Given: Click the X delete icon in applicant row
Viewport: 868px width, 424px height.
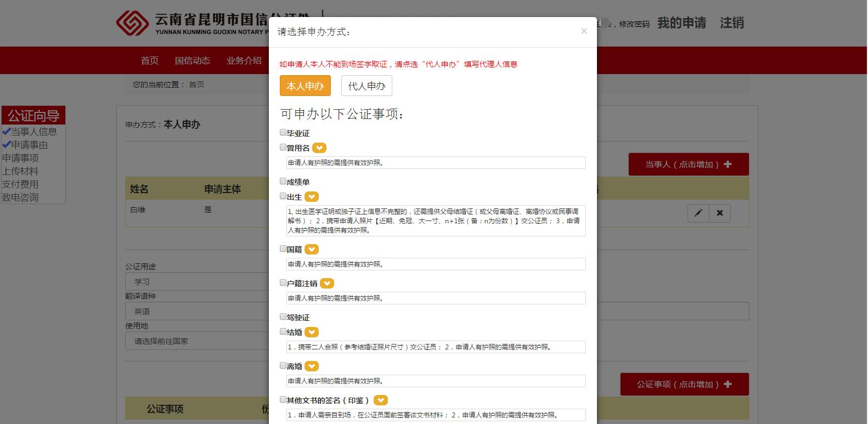Looking at the screenshot, I should (x=720, y=213).
